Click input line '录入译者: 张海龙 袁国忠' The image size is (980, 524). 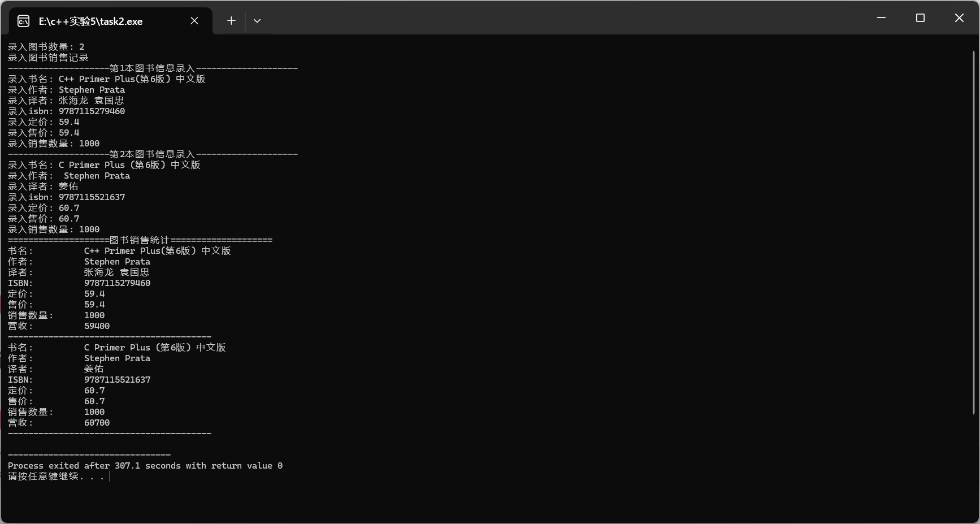(x=66, y=101)
